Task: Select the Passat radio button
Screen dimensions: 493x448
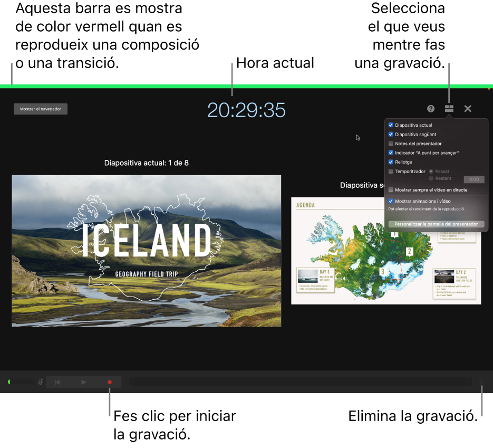Action: point(431,171)
